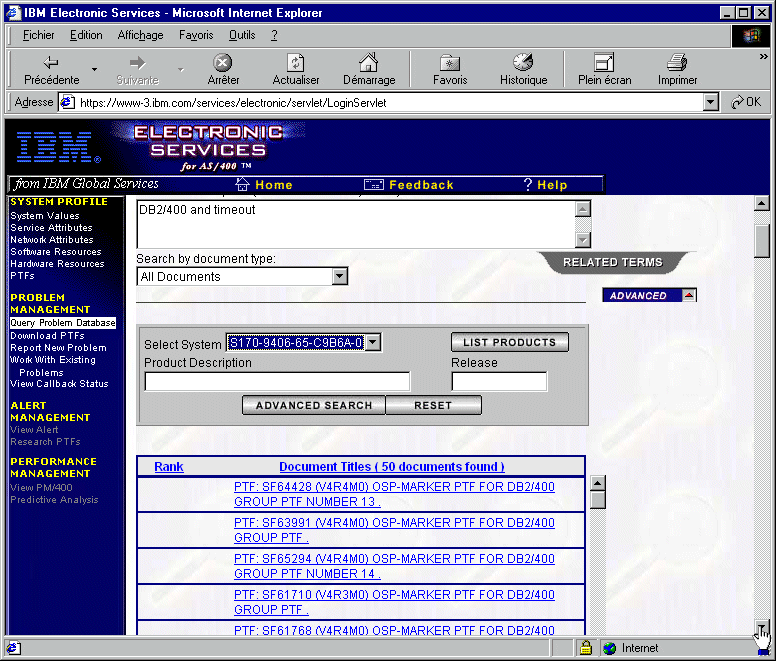
Task: Click the Imprimer printer icon
Action: pos(677,62)
